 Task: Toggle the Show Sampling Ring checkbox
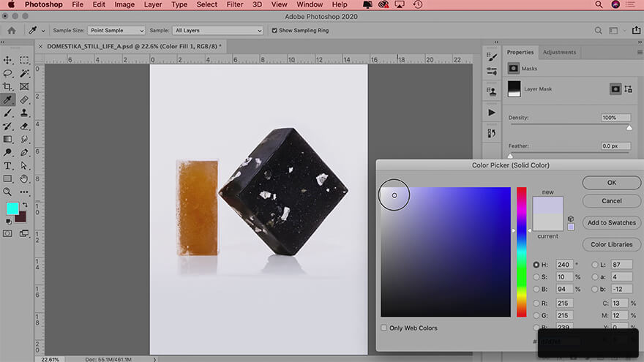pyautogui.click(x=274, y=31)
